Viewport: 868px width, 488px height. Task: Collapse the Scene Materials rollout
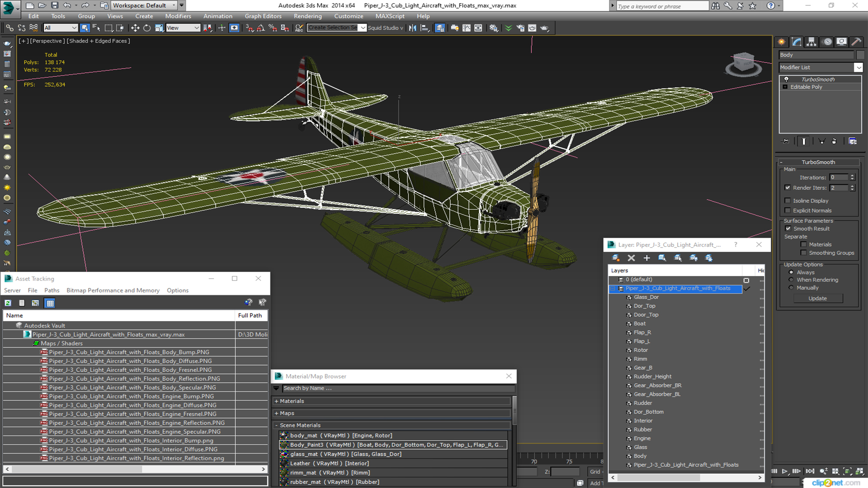[x=392, y=425]
